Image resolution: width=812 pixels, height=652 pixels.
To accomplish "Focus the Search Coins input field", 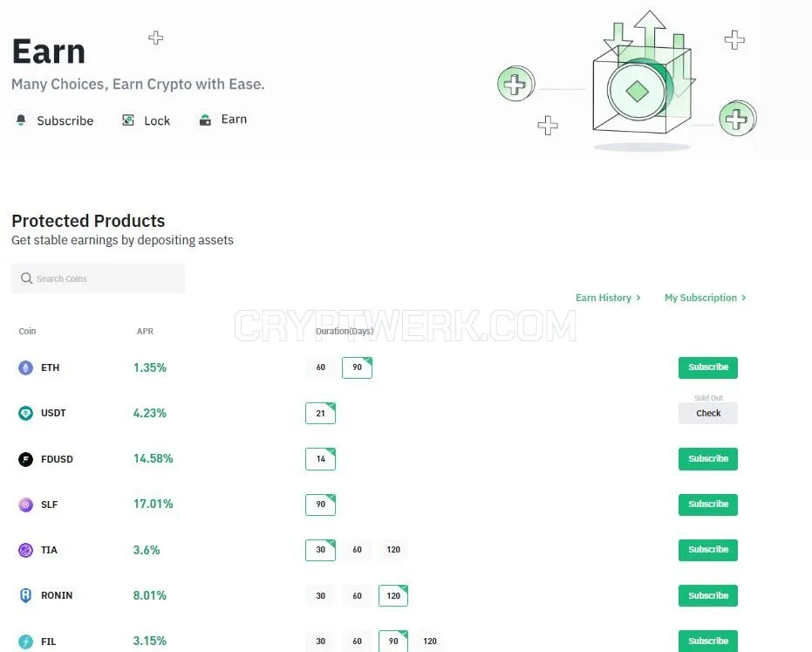I will pyautogui.click(x=98, y=278).
